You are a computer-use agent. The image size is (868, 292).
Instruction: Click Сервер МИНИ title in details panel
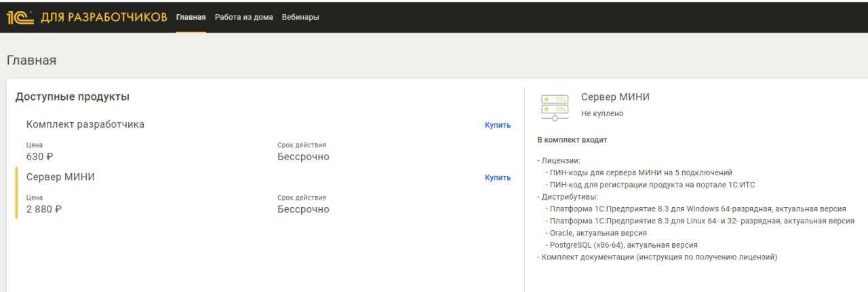[x=615, y=97]
